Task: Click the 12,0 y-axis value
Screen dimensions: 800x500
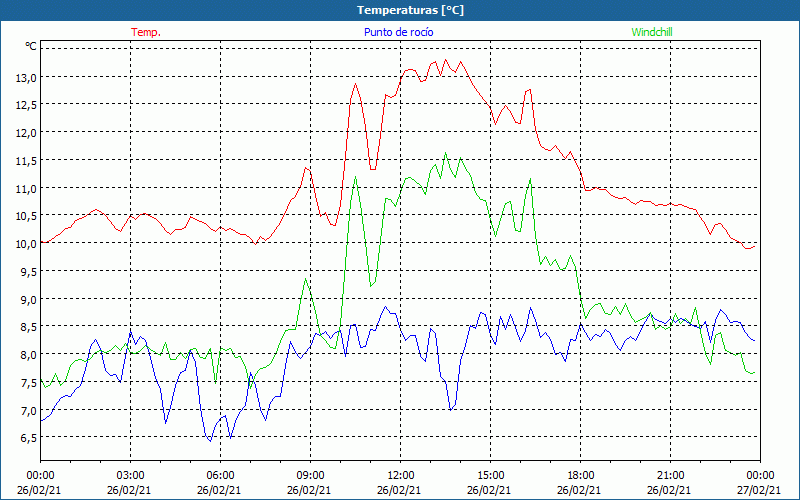Action: click(x=27, y=133)
